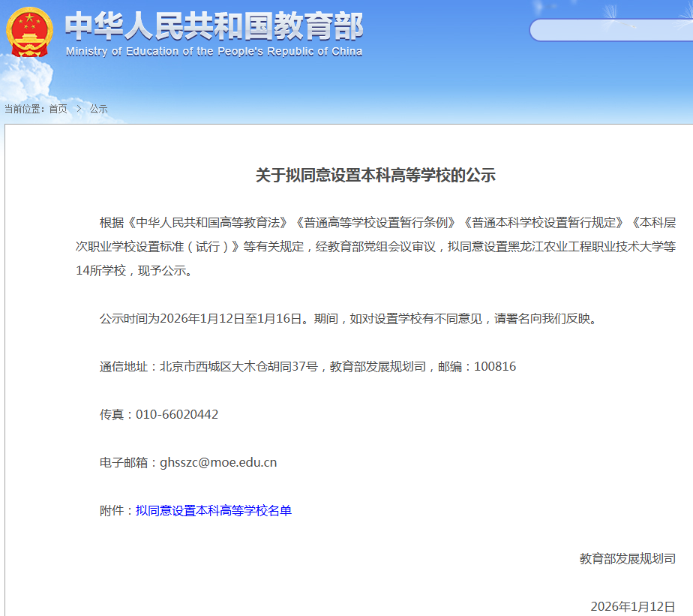Click the 当前位置 breadcrumb label
Image resolution: width=693 pixels, height=616 pixels.
(x=23, y=108)
